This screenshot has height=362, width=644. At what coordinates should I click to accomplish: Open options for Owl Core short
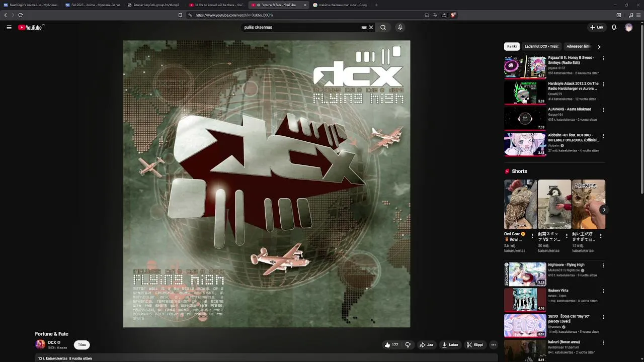click(x=532, y=236)
